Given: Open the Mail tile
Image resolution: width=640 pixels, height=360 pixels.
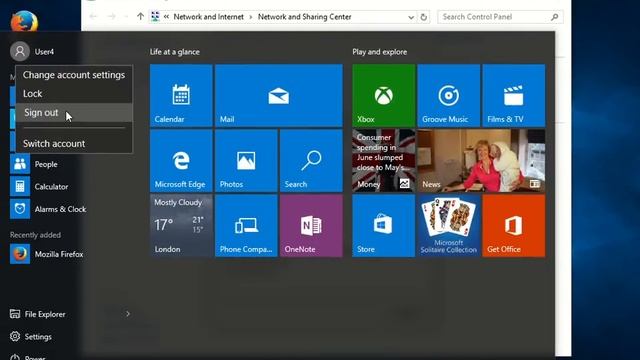Looking at the screenshot, I should (279, 96).
